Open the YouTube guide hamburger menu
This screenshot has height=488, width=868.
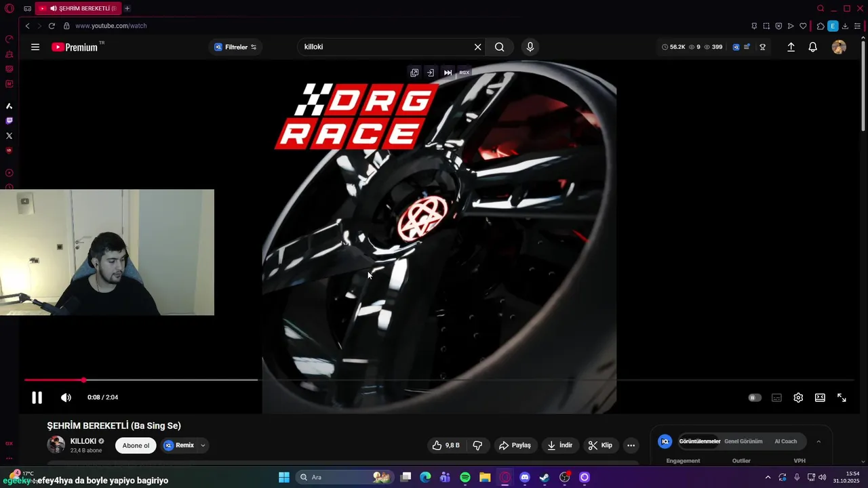[35, 47]
